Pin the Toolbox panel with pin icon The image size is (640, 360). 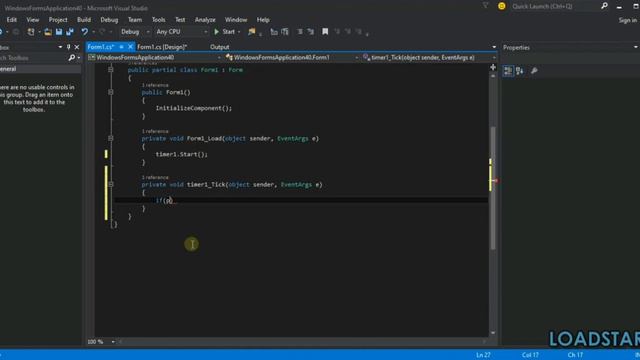tap(68, 47)
